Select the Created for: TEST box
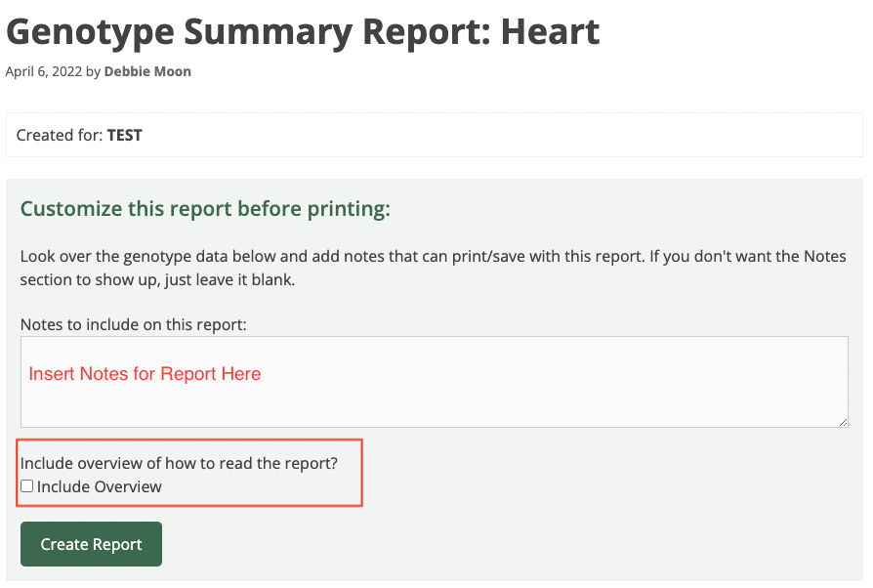This screenshot has height=588, width=873. coord(435,135)
